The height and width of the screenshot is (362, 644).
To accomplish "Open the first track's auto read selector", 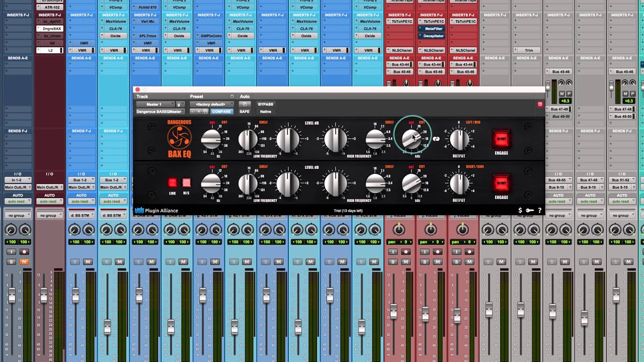I will pos(18,201).
